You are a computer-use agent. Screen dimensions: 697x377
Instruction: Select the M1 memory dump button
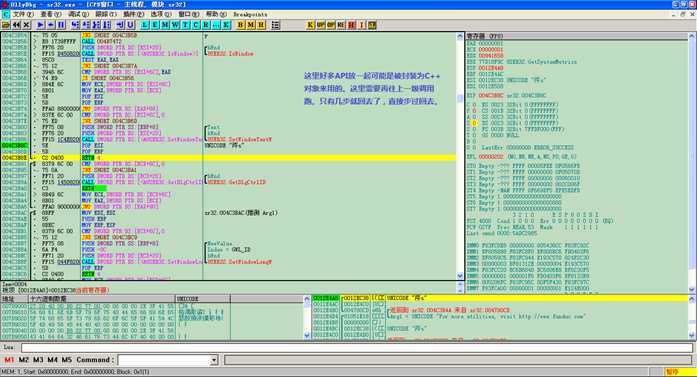9,360
